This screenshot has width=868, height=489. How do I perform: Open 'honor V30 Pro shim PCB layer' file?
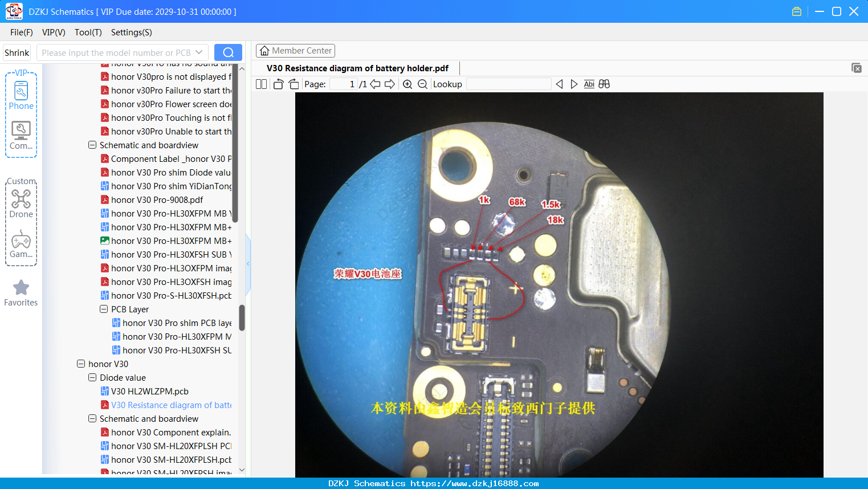point(177,323)
